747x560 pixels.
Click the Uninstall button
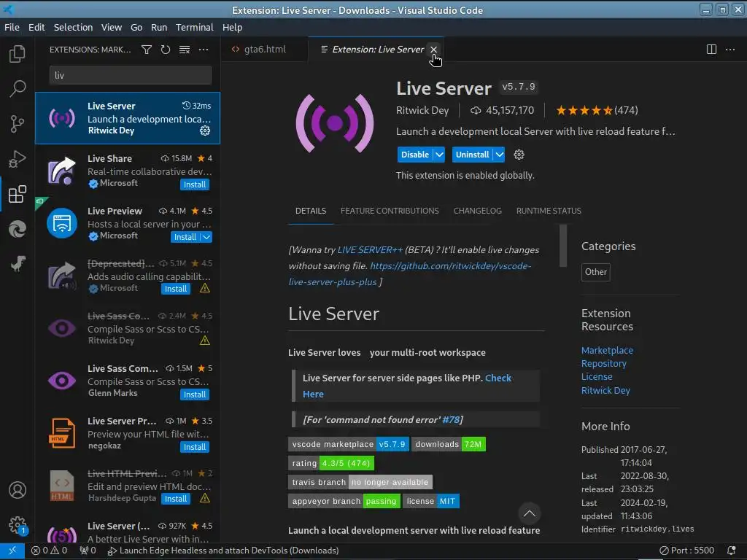(x=473, y=155)
